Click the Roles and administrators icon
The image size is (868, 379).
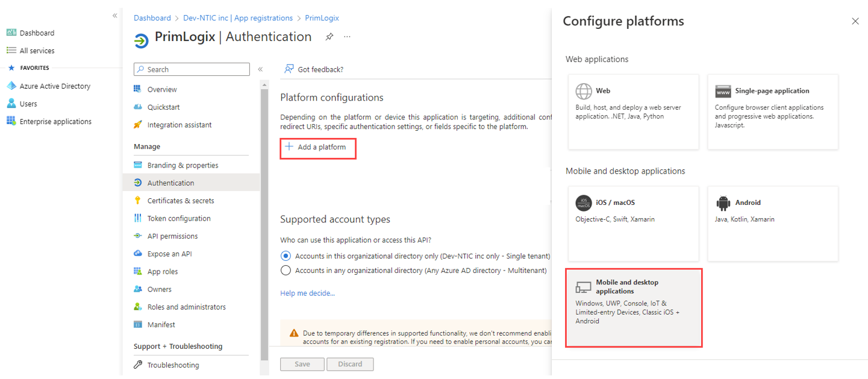(x=137, y=307)
